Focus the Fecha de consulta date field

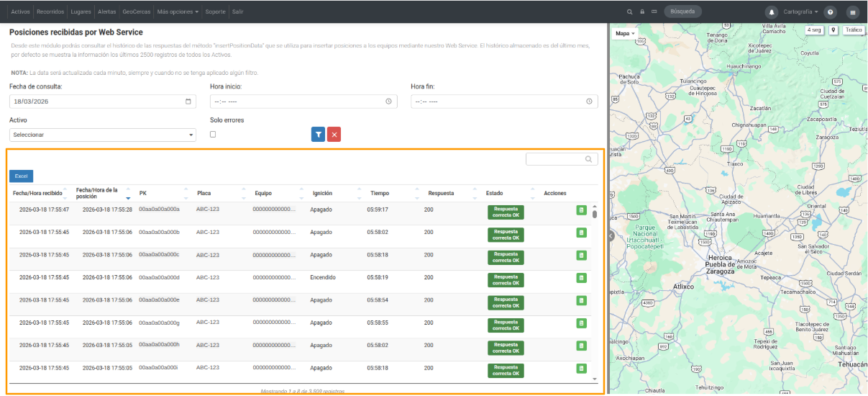[x=102, y=102]
